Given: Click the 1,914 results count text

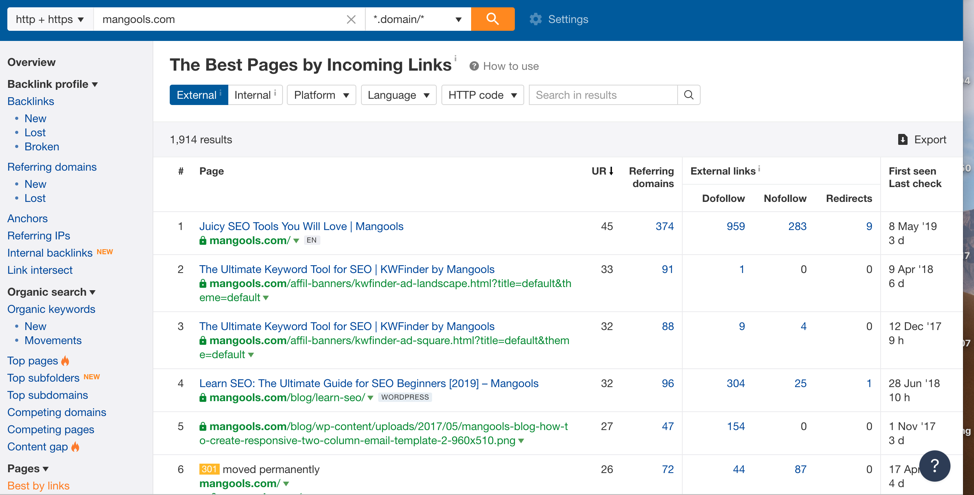Looking at the screenshot, I should point(201,140).
